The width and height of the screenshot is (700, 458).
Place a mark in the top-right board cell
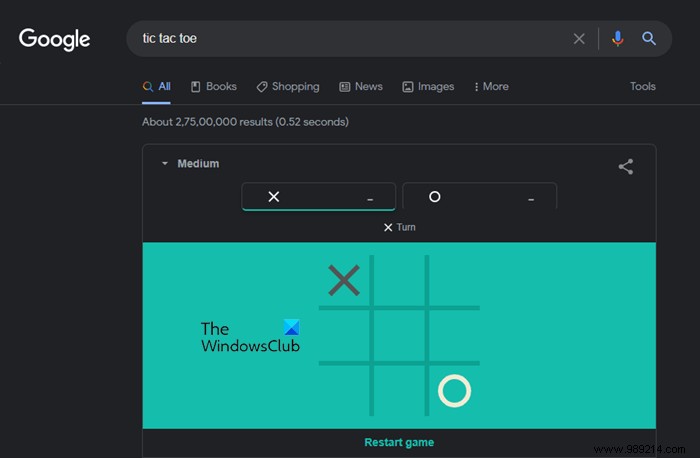[x=454, y=280]
